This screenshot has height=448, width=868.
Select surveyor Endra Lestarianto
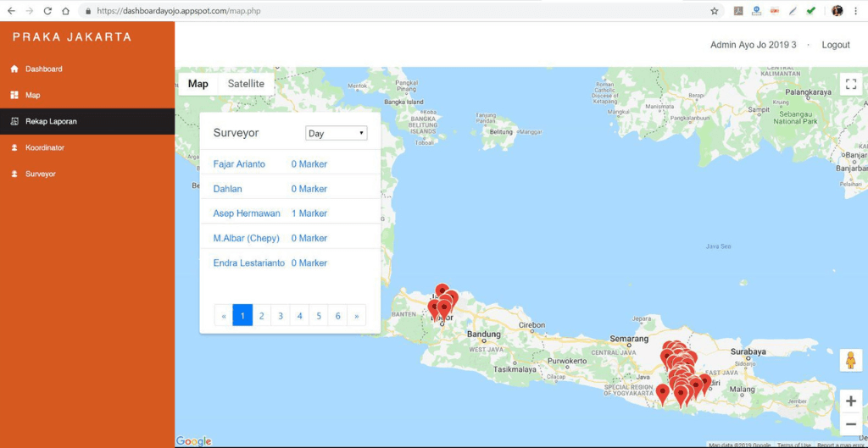coord(249,263)
